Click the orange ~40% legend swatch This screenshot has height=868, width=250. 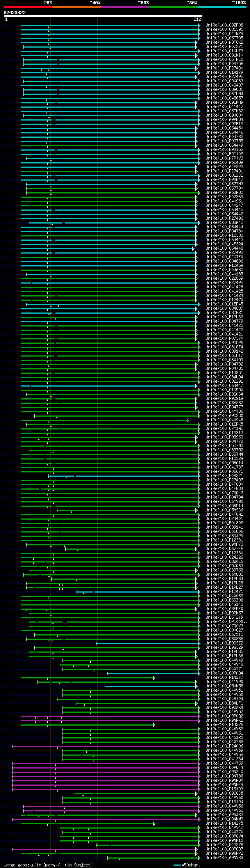point(76,7)
